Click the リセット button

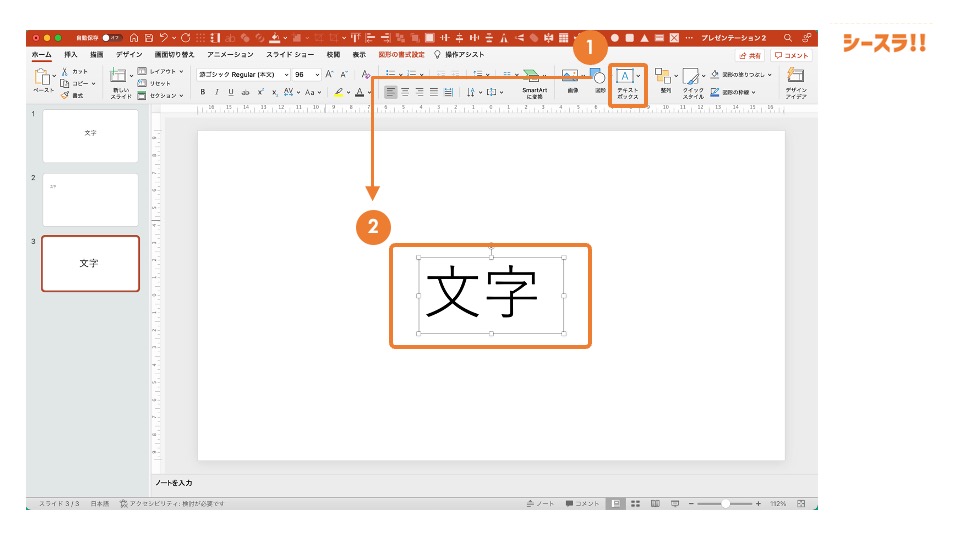point(154,83)
